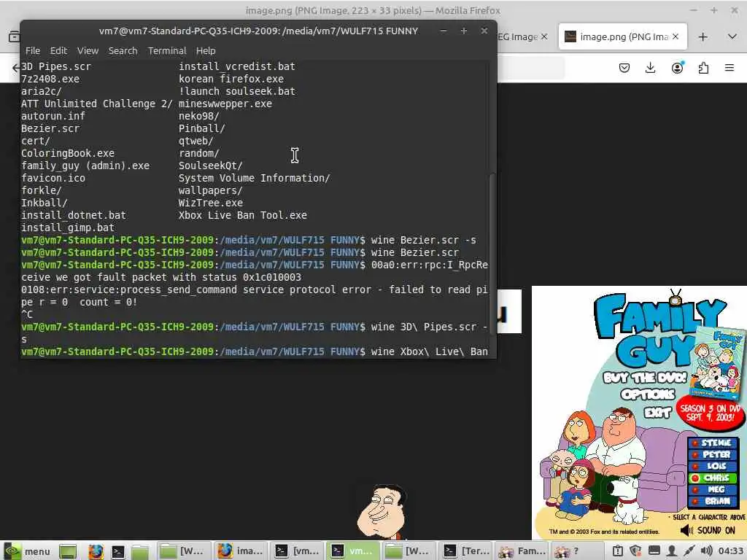747x560 pixels.
Task: Open the terminal Edit menu
Action: 58,50
